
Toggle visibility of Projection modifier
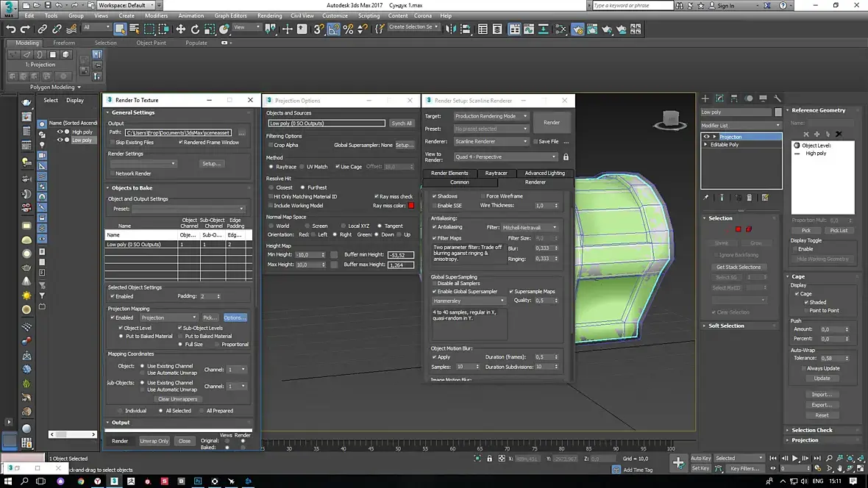click(707, 137)
